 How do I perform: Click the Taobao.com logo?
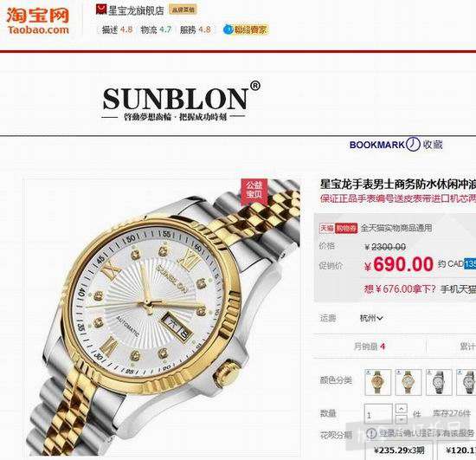(38, 21)
